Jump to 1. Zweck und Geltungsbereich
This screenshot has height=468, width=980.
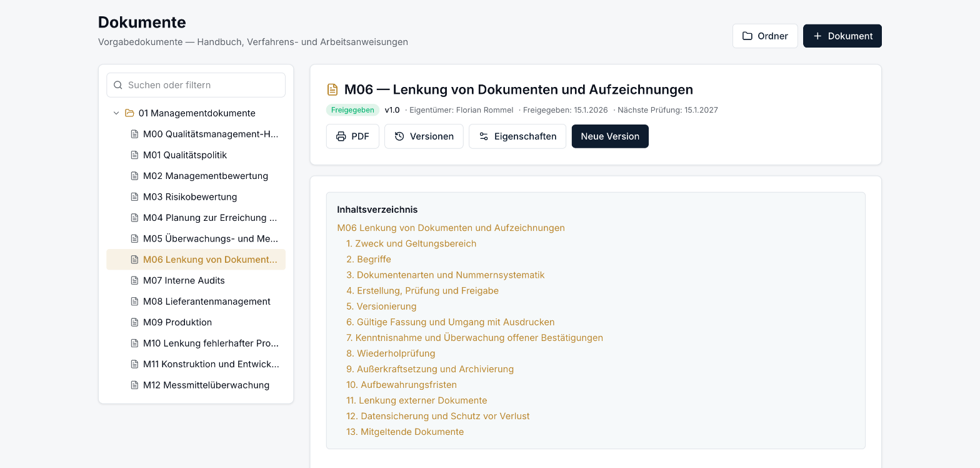[x=411, y=244]
